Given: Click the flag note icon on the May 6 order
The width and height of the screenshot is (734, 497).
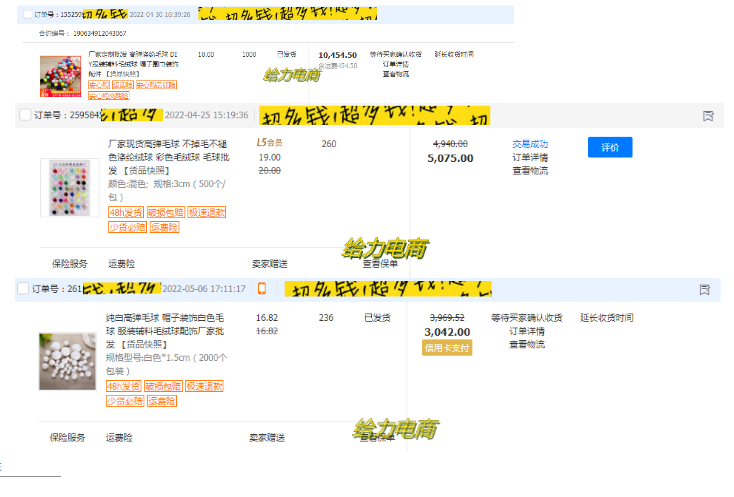Looking at the screenshot, I should point(704,289).
